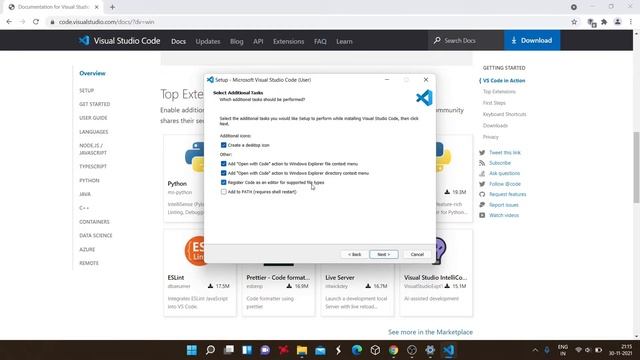640x360 pixels.
Task: Open Teams Chat icon in taskbar
Action: (265, 350)
